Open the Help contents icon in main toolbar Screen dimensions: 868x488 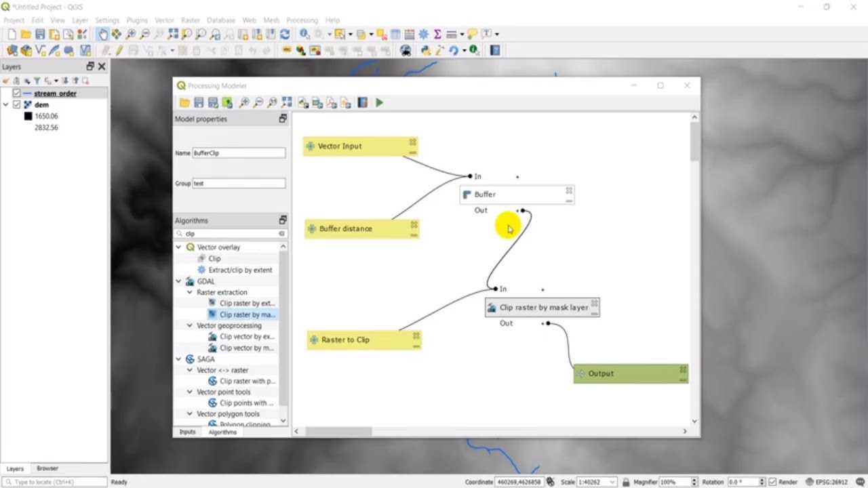click(495, 50)
